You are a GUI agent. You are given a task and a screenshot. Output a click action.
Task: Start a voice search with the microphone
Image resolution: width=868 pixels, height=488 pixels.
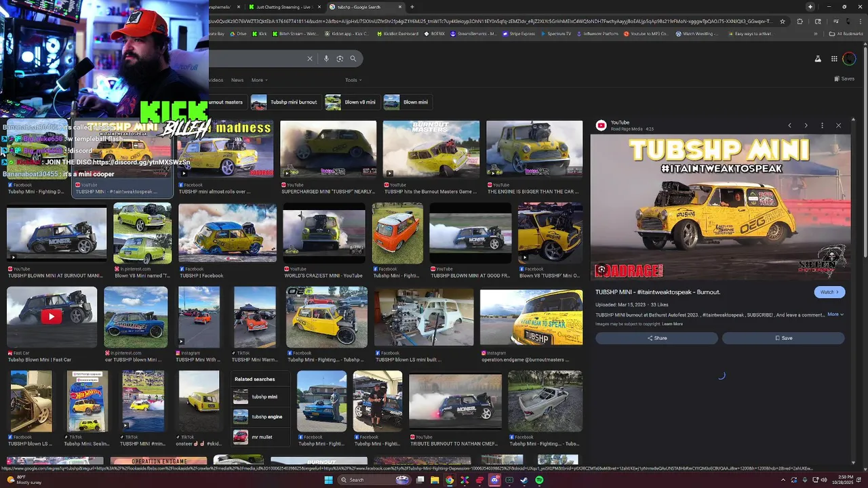[326, 59]
